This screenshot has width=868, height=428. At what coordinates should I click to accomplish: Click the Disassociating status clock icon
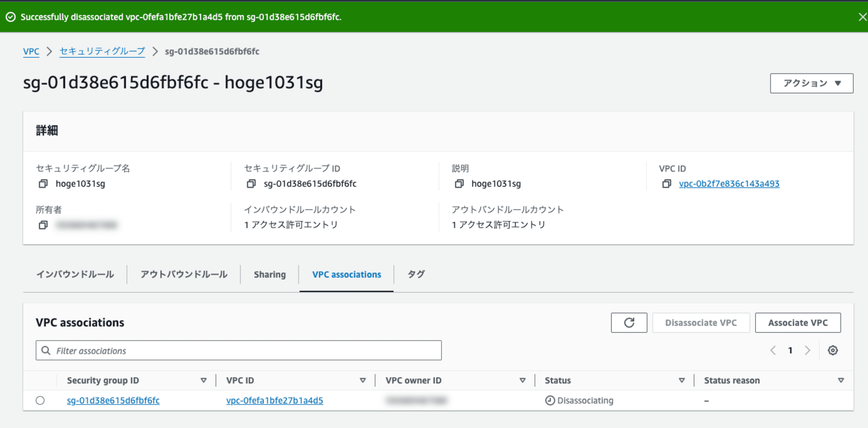pos(550,400)
